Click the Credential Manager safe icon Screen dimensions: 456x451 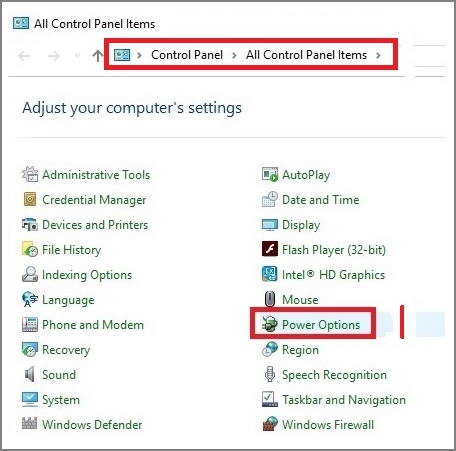(30, 199)
